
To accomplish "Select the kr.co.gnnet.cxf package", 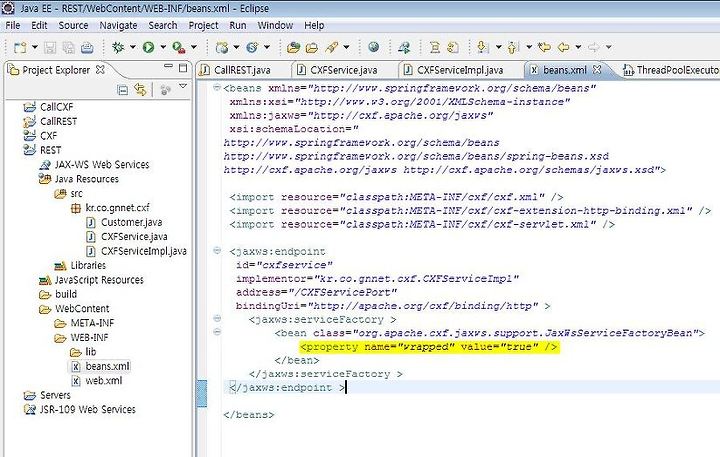I will point(117,208).
